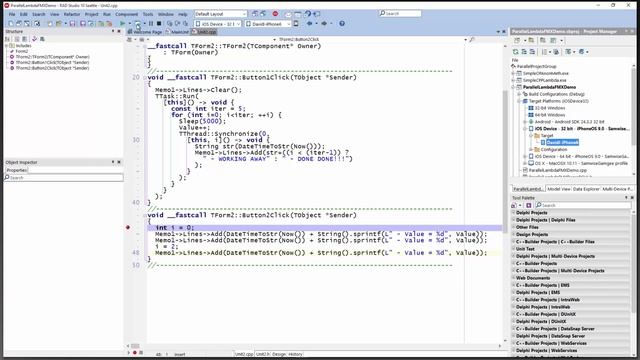The width and height of the screenshot is (640, 360).
Task: Select the Properties tab in Object Inspector
Action: 17,170
